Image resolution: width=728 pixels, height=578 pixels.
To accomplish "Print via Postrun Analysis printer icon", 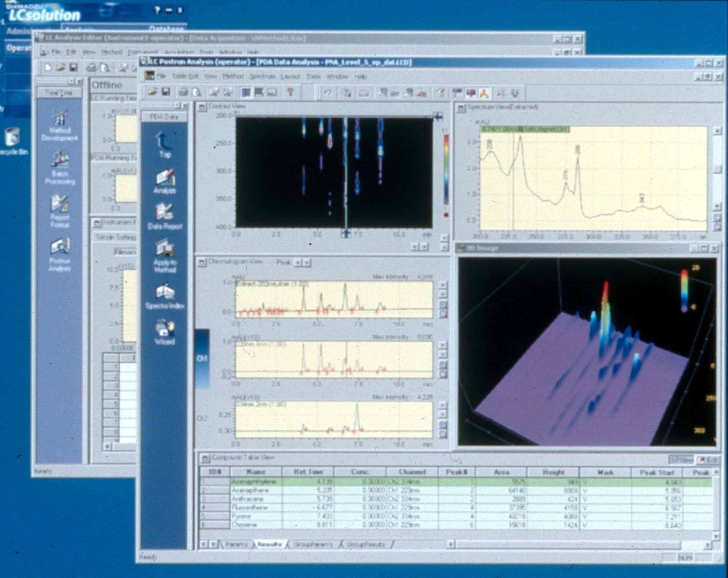I will [x=183, y=92].
